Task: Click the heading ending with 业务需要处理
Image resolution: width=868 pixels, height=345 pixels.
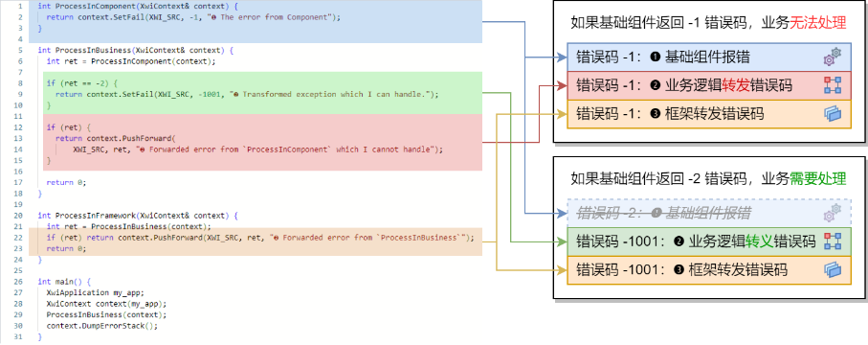Action: click(708, 178)
